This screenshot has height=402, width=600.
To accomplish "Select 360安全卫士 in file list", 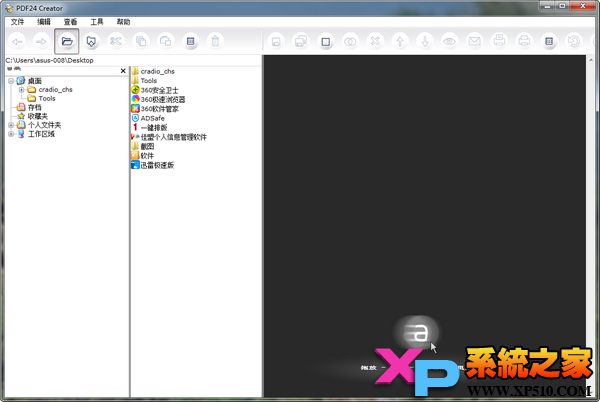I will click(x=155, y=90).
